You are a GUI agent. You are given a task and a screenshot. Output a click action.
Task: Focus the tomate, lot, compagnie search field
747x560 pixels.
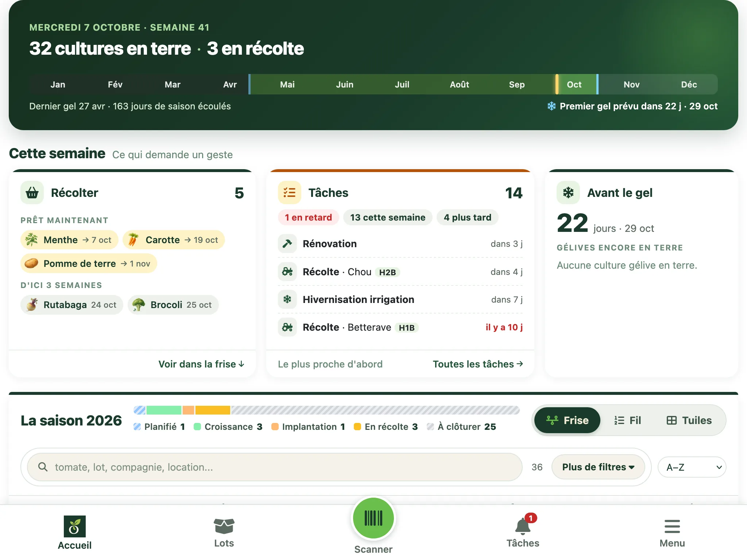(275, 467)
